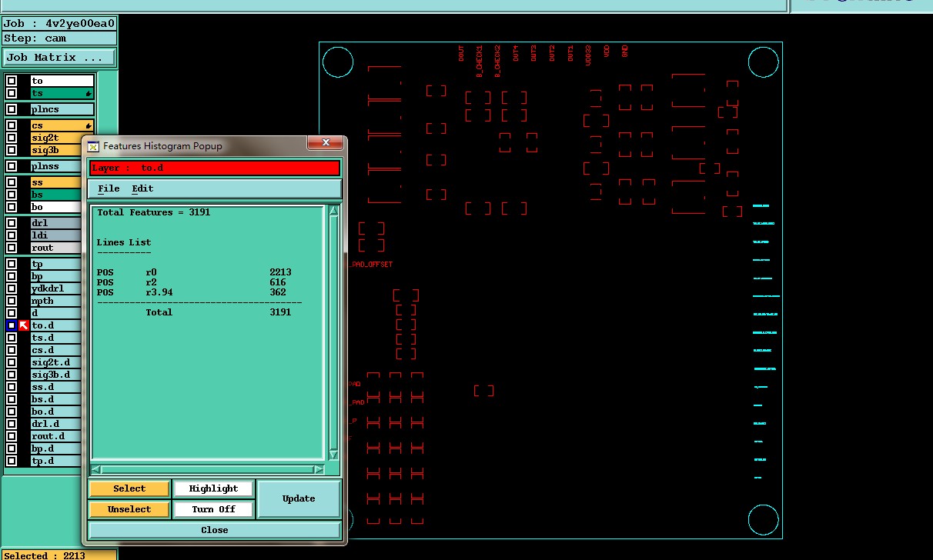Open the Job Matrix button
933x560 pixels.
(x=59, y=58)
